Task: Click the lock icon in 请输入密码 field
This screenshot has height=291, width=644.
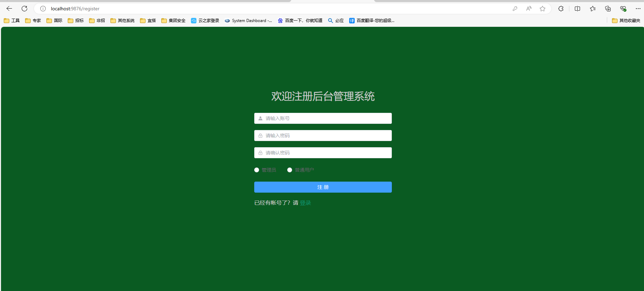Action: tap(260, 136)
